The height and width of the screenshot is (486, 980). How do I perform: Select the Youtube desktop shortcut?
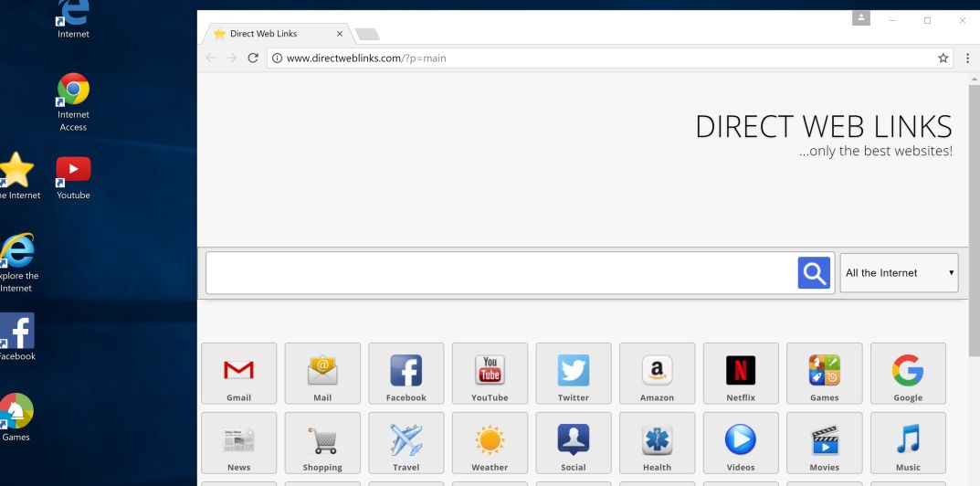click(73, 177)
